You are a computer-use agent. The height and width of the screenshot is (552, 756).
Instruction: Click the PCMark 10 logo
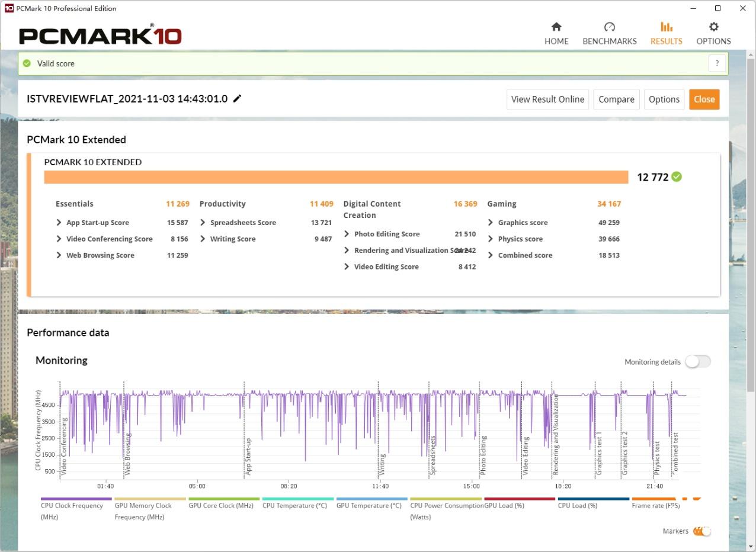[100, 36]
